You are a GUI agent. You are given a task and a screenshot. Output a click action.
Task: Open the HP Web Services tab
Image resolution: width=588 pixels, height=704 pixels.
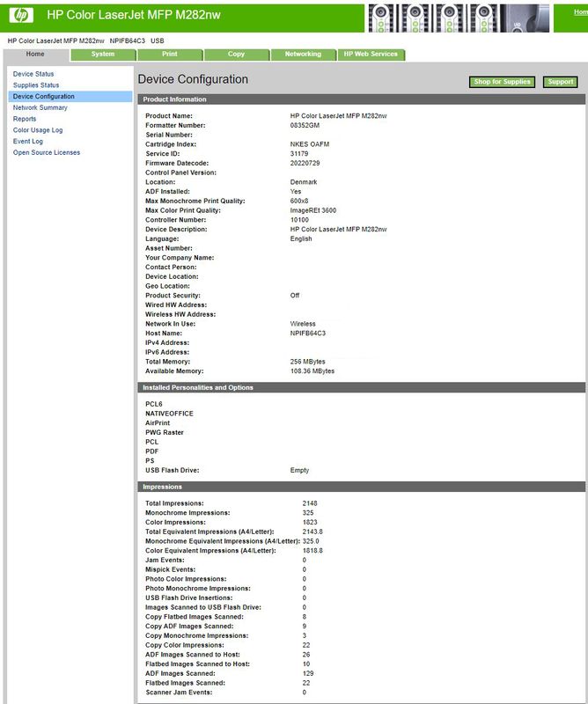click(371, 55)
